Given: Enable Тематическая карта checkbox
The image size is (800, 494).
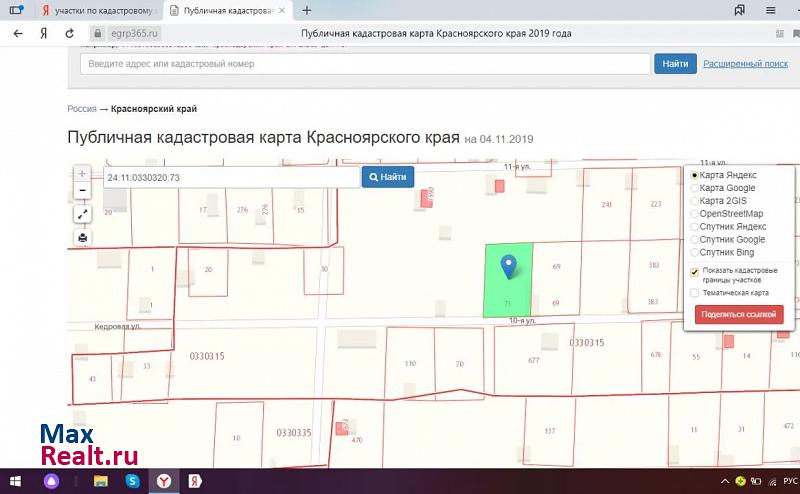Looking at the screenshot, I should tap(695, 293).
